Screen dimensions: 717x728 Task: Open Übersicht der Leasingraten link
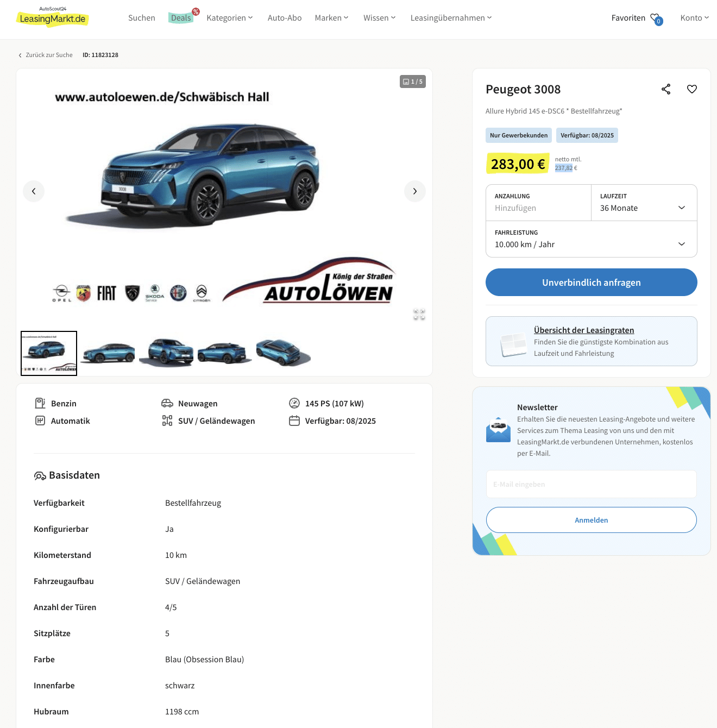(x=584, y=330)
